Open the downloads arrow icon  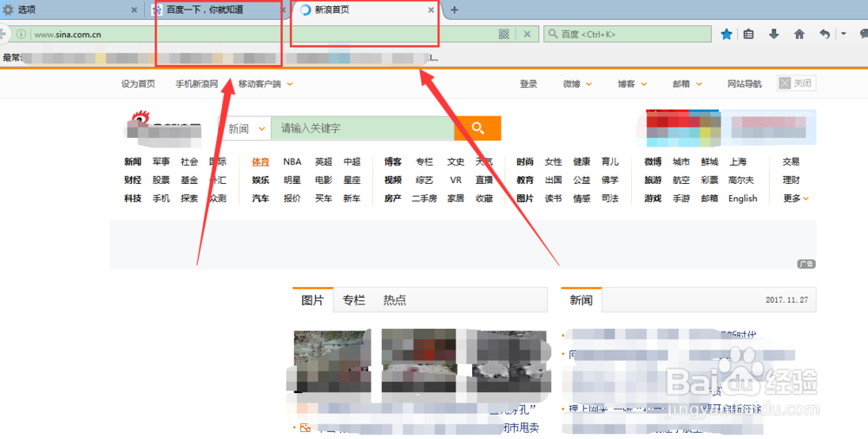click(774, 35)
